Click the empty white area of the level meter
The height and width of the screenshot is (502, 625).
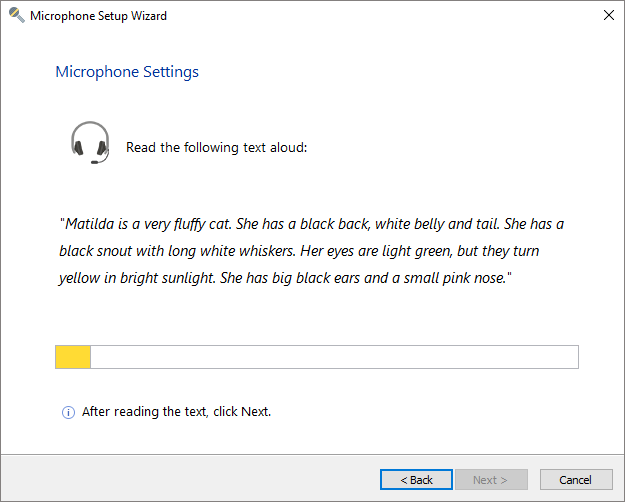333,357
